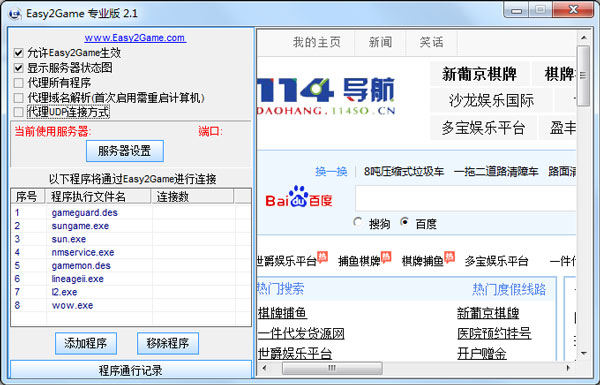Click the 服务器设置 button
Viewport: 600px width, 385px height.
(125, 151)
